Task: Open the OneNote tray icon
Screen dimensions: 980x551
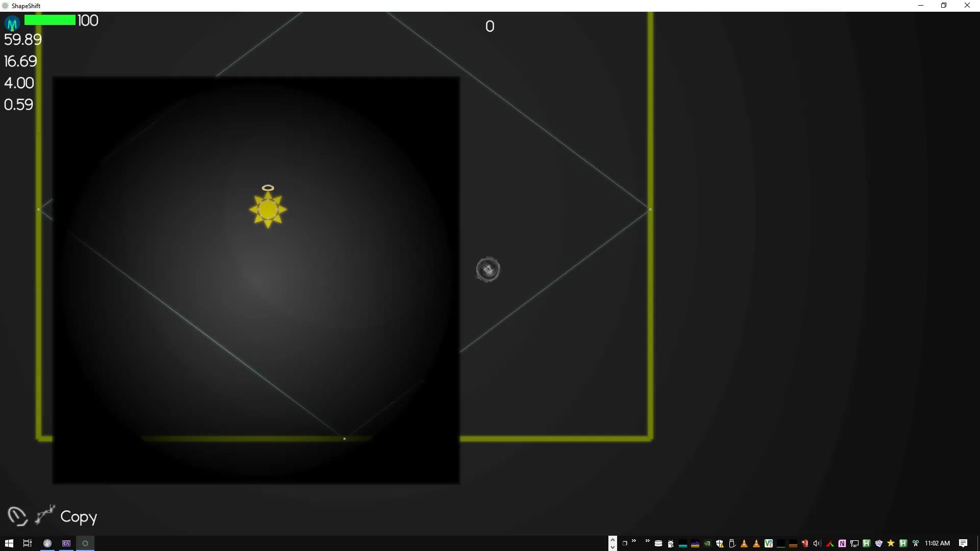Action: (842, 543)
